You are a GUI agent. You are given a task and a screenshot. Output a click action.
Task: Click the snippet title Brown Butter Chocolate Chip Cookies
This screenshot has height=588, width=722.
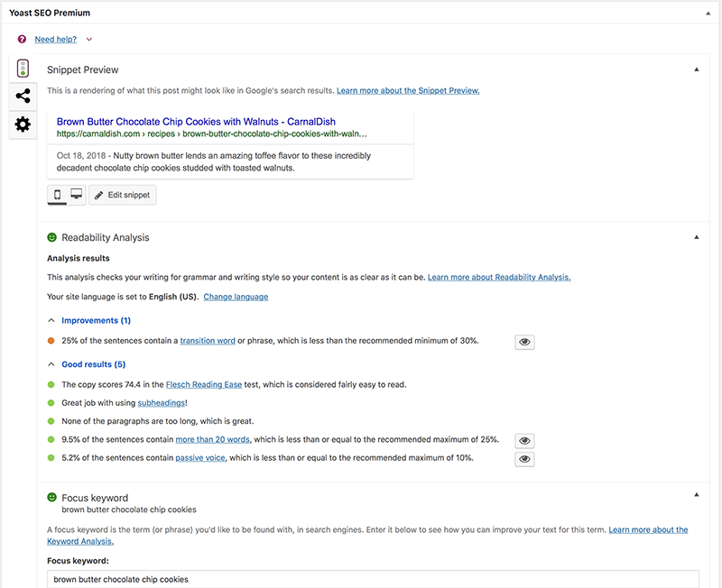(196, 122)
